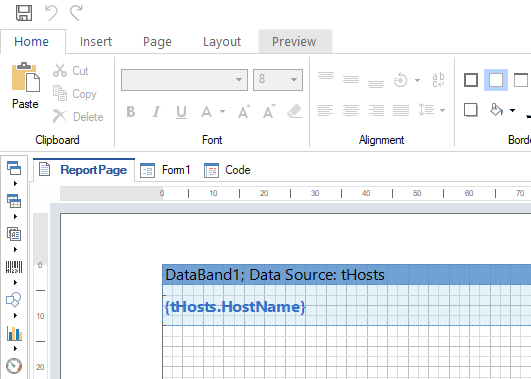Open the Page tab

pos(157,42)
